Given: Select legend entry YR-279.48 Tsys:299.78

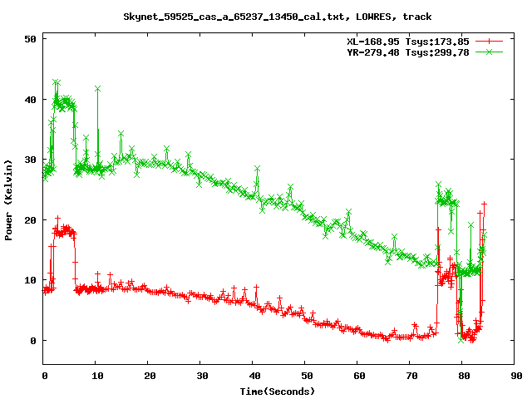Looking at the screenshot, I should pyautogui.click(x=408, y=52).
